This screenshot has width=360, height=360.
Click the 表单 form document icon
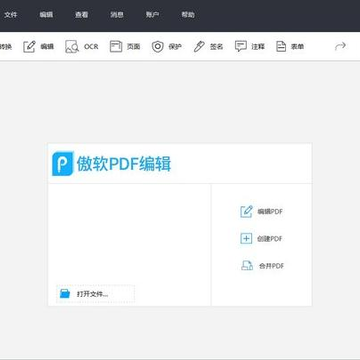point(281,46)
